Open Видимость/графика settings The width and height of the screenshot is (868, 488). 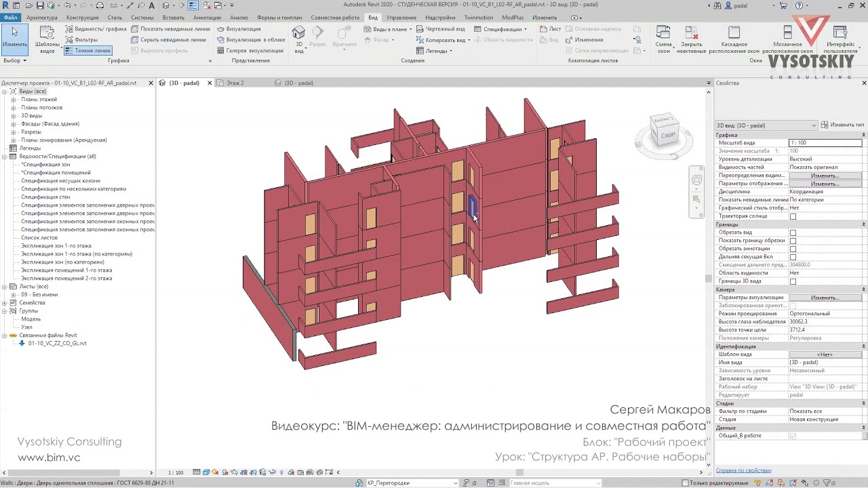pyautogui.click(x=96, y=29)
